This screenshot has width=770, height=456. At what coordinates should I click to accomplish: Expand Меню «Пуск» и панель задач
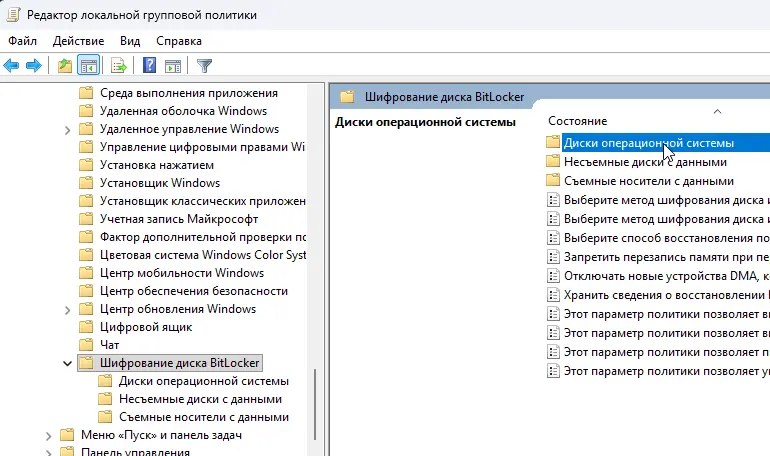click(x=49, y=435)
